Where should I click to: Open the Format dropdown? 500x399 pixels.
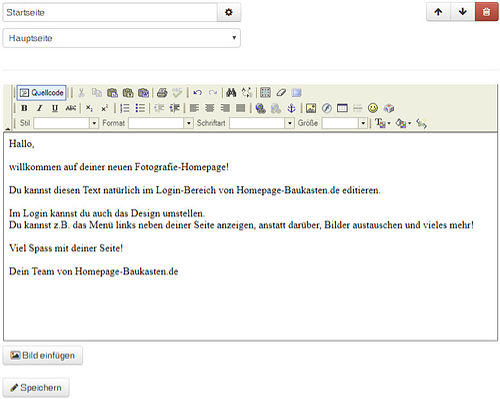(x=161, y=123)
